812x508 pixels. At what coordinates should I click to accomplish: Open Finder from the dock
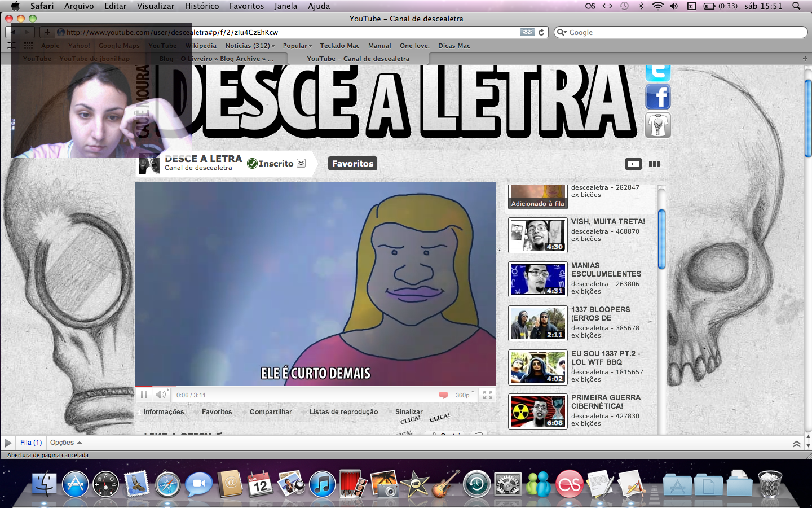[x=44, y=484]
